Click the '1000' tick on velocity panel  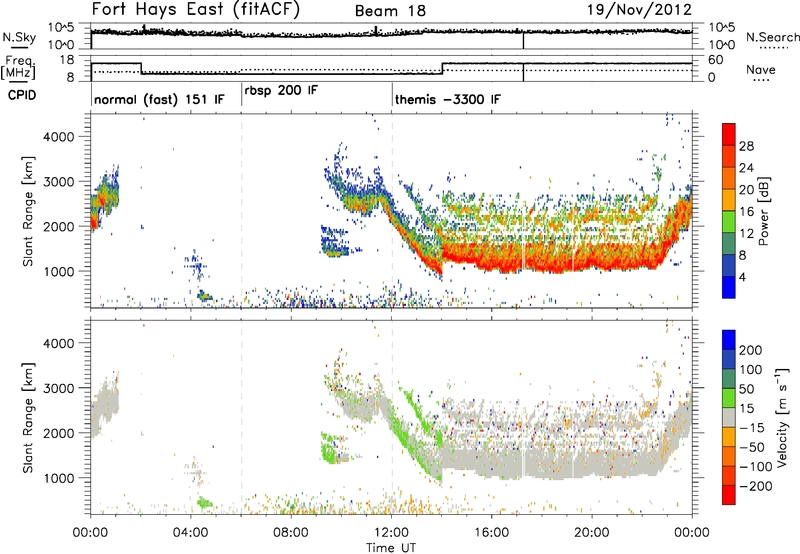coord(58,478)
